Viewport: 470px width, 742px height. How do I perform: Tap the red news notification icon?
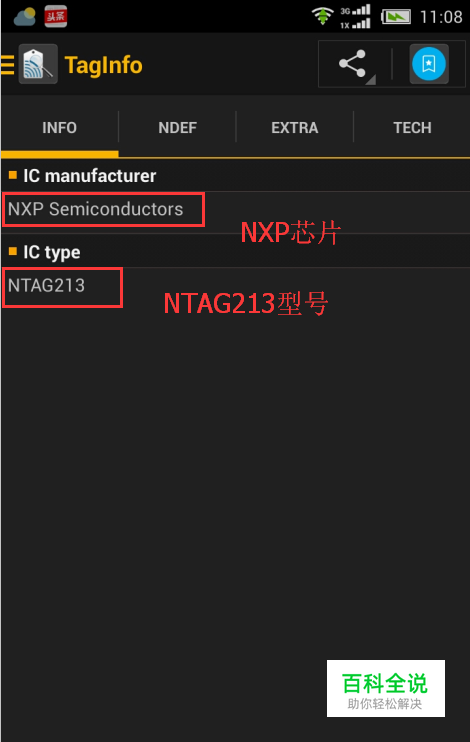(56, 17)
